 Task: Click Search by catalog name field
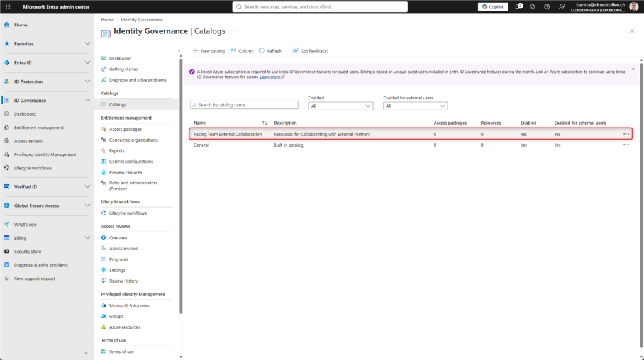(245, 105)
